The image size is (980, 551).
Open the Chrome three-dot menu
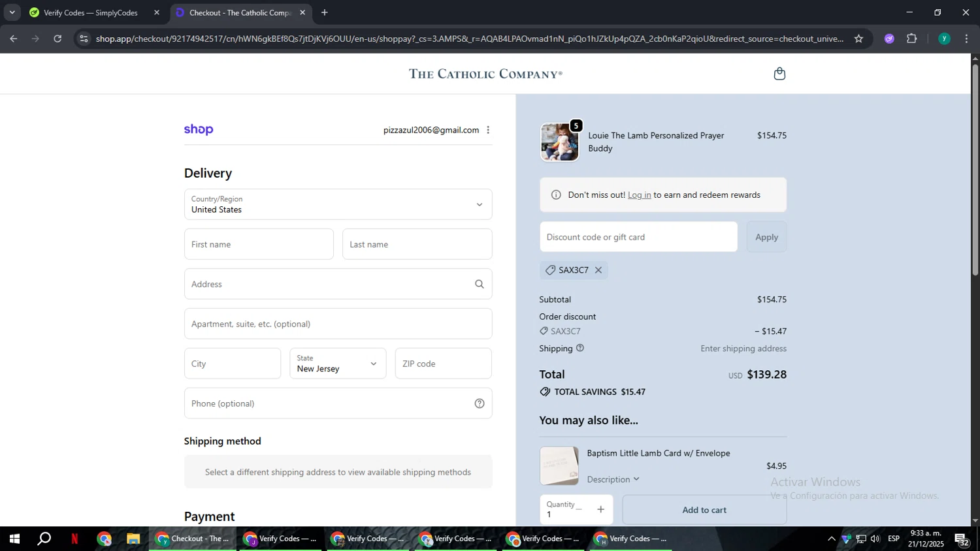coord(966,39)
